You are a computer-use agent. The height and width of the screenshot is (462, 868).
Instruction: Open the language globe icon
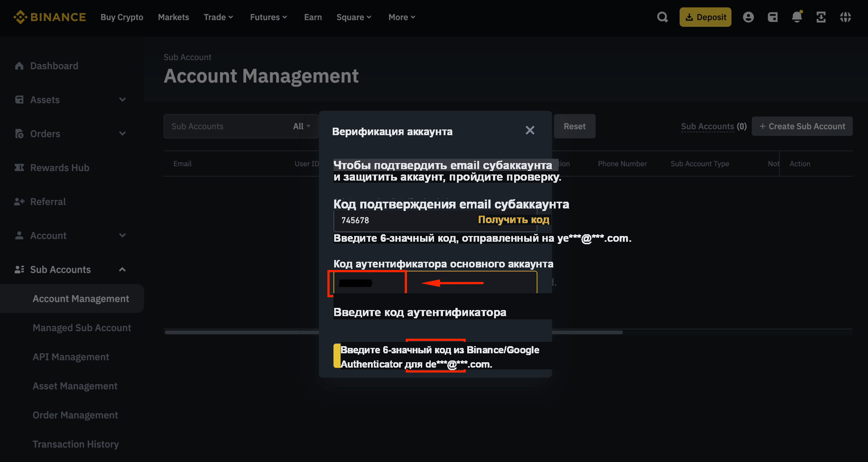click(845, 17)
